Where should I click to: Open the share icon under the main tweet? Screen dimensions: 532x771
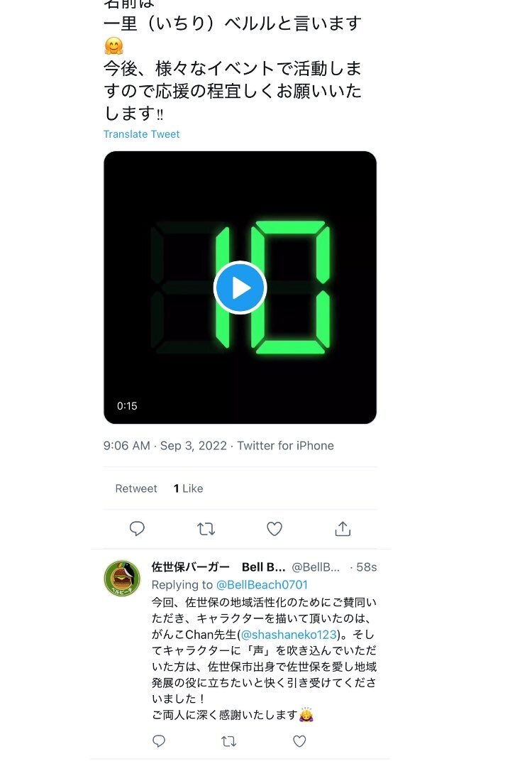tap(343, 529)
